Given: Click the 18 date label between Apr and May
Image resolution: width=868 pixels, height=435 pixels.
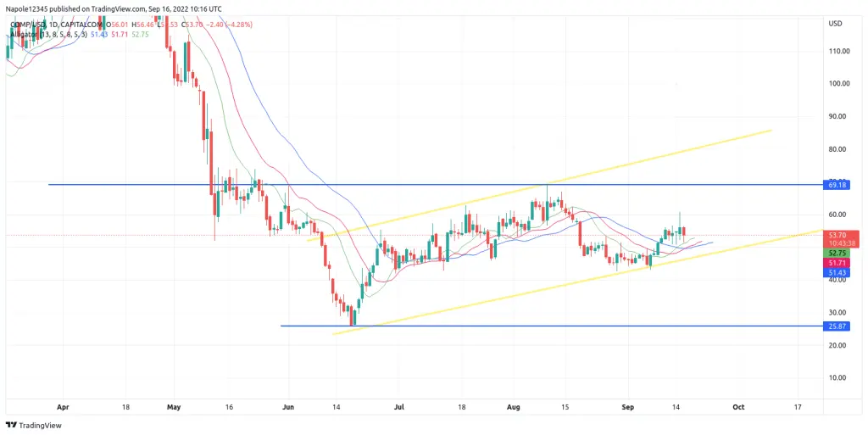Looking at the screenshot, I should (x=125, y=406).
